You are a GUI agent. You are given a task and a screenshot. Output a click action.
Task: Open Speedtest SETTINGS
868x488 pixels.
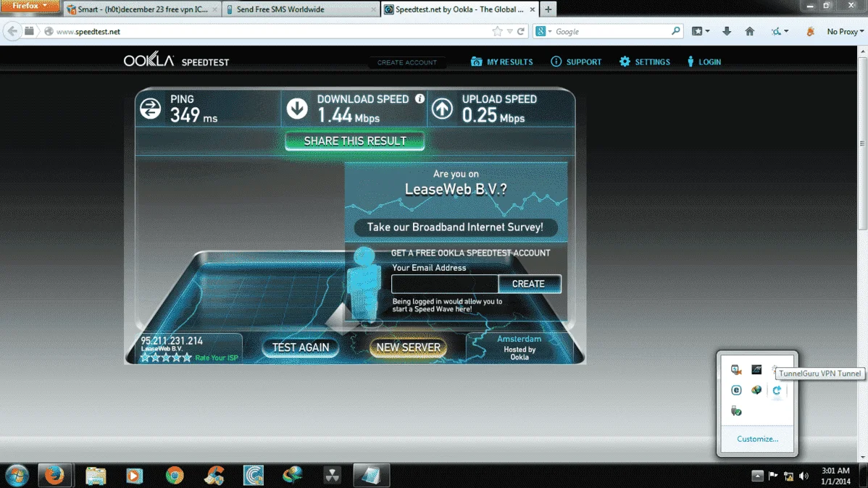pyautogui.click(x=644, y=62)
